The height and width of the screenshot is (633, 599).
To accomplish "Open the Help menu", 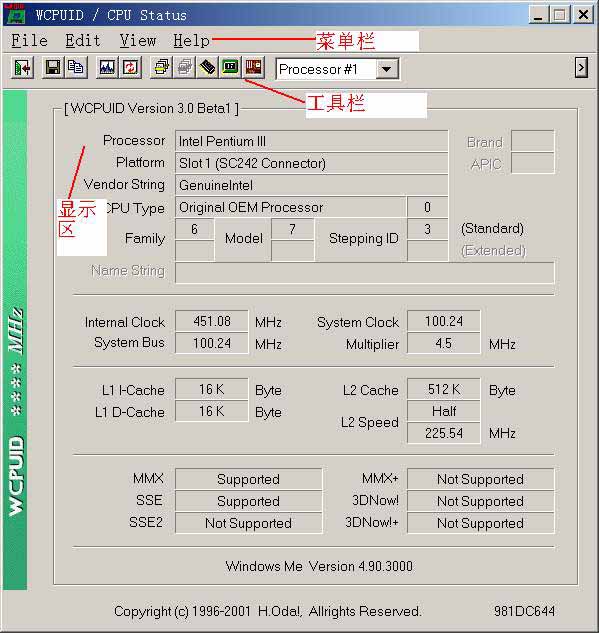I will 191,40.
